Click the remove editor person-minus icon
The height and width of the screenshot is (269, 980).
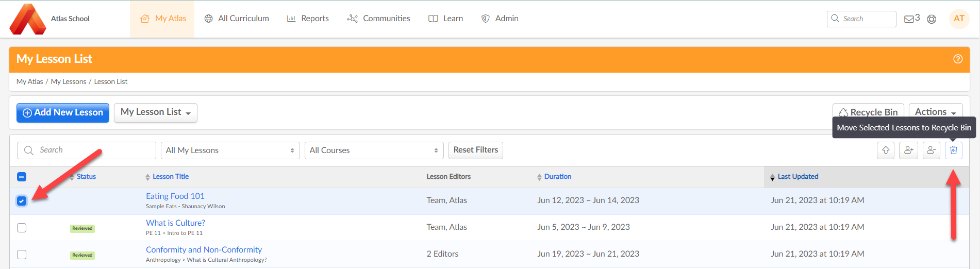[931, 150]
